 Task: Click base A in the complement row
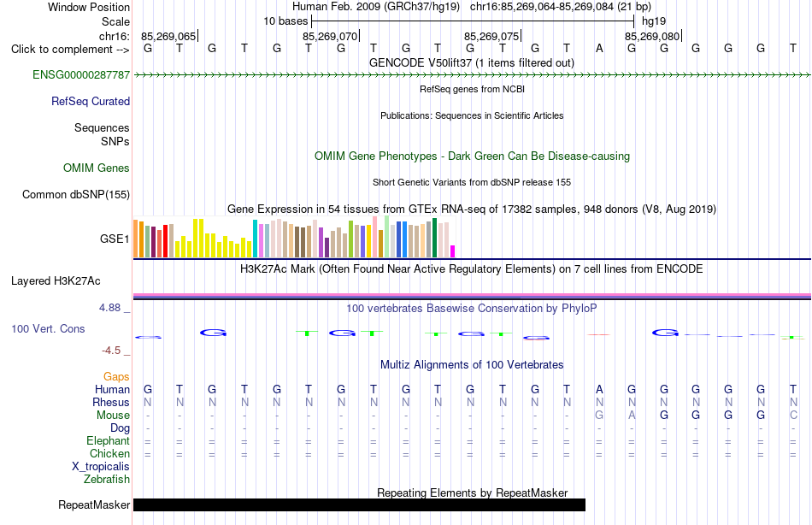[x=599, y=49]
